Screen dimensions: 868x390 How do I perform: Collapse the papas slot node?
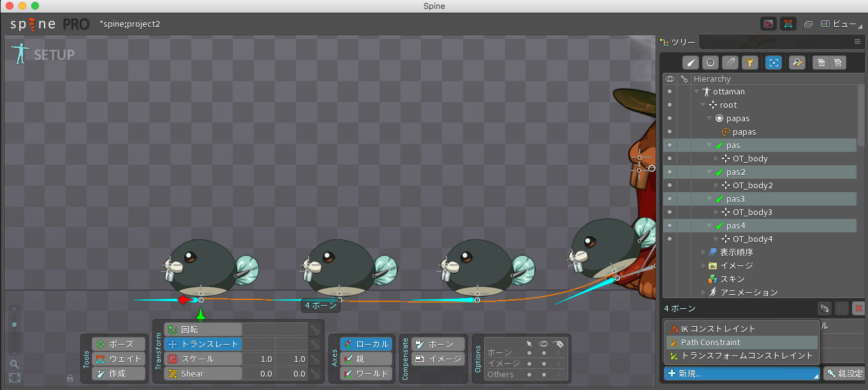click(x=710, y=119)
